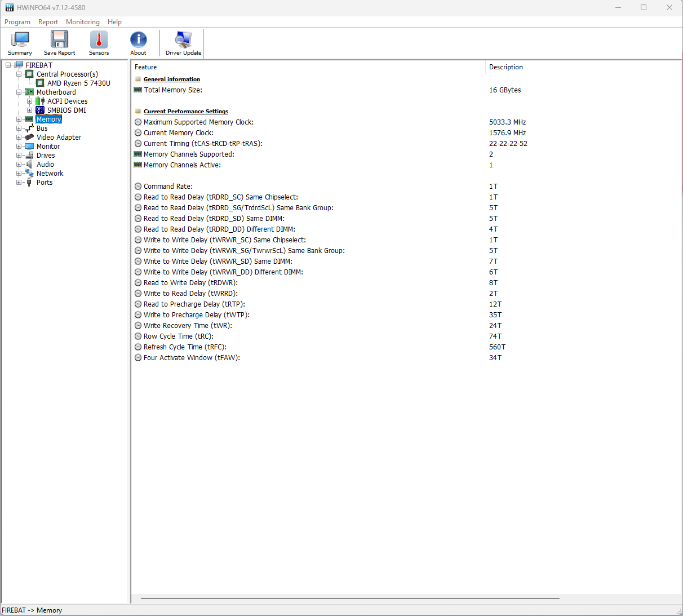Select AMD Ryzen 5 7430U tree item

pyautogui.click(x=79, y=83)
